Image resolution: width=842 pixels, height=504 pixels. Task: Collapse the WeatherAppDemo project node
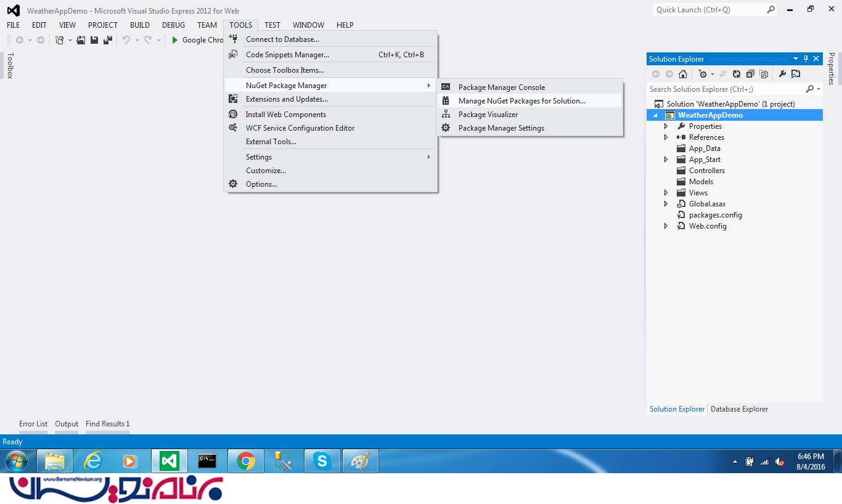655,115
